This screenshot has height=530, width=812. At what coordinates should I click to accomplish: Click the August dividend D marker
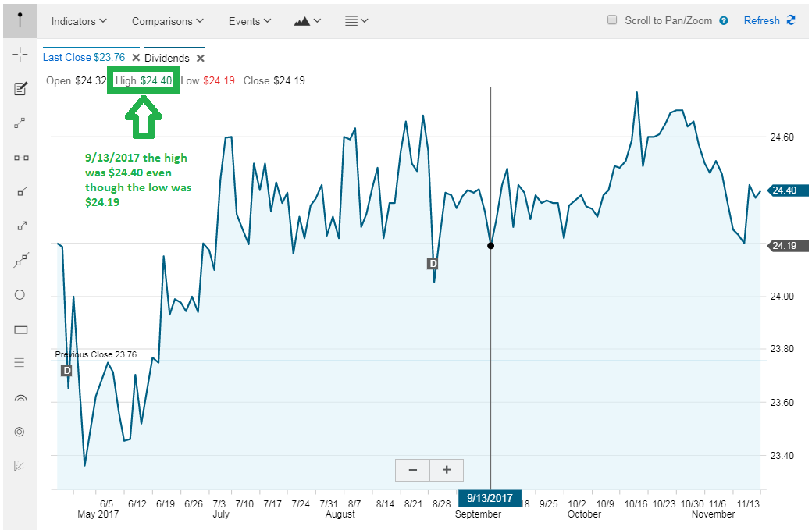pos(433,264)
